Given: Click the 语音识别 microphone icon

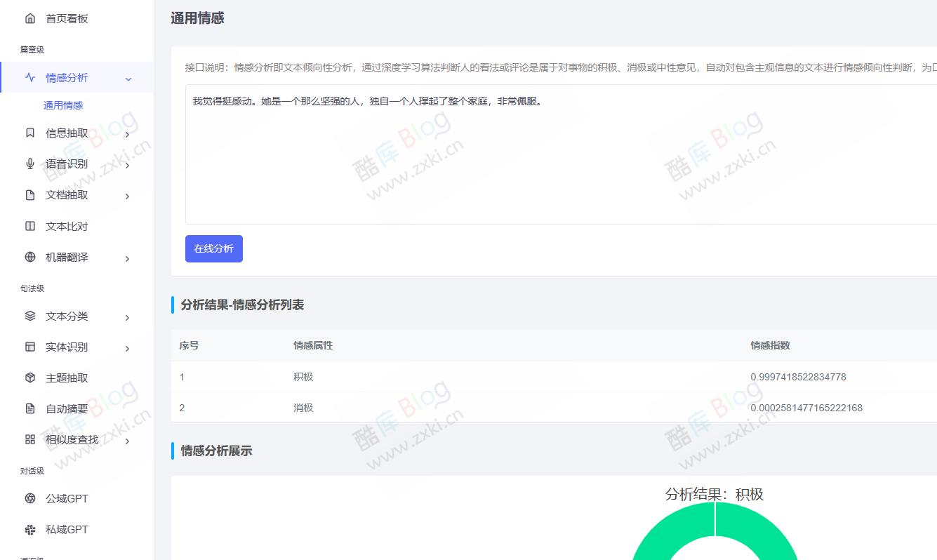Looking at the screenshot, I should point(29,164).
